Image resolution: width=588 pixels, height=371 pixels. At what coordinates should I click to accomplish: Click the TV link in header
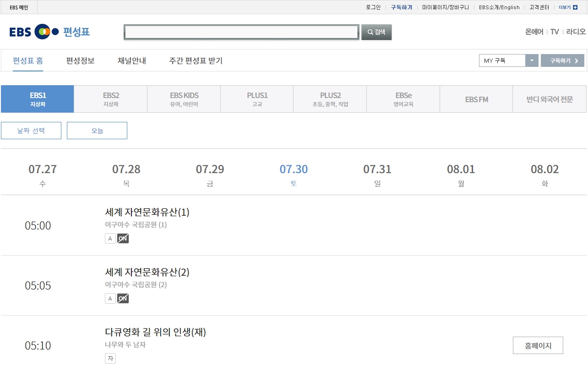click(555, 32)
